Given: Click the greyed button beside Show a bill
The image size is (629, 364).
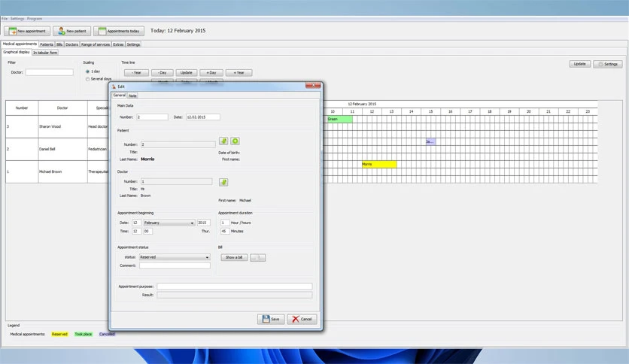Looking at the screenshot, I should [257, 257].
